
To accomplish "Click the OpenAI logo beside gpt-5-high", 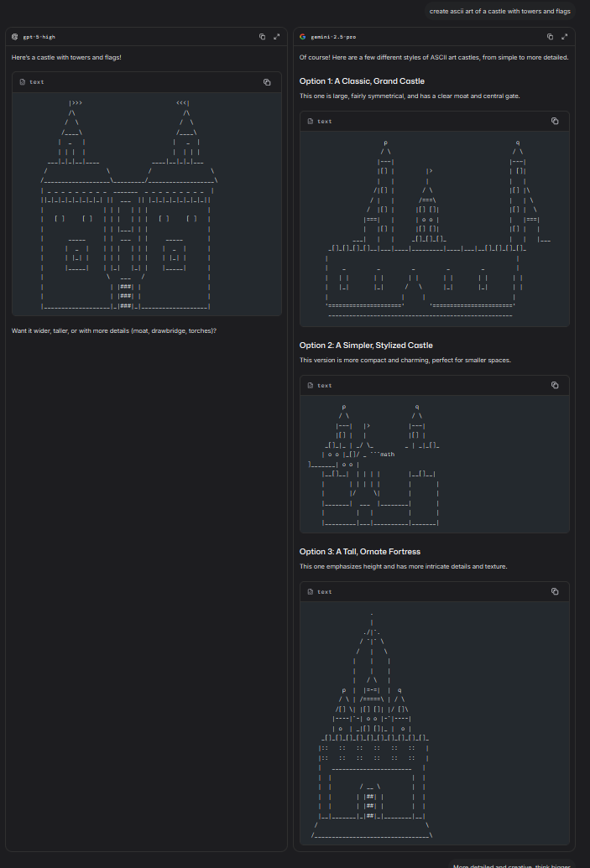I will tap(15, 37).
